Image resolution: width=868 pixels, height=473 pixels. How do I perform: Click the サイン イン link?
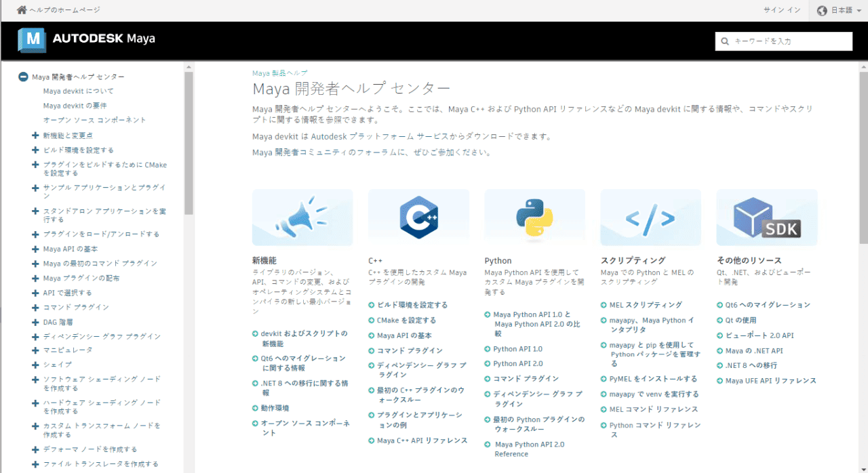[782, 10]
